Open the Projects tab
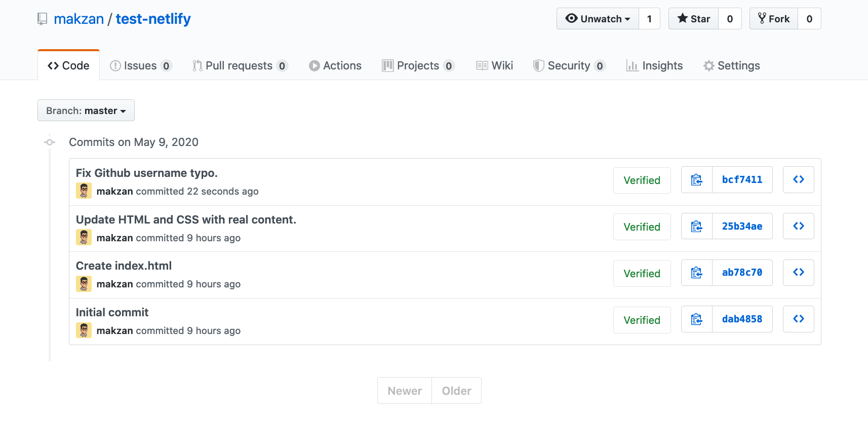 click(x=418, y=65)
